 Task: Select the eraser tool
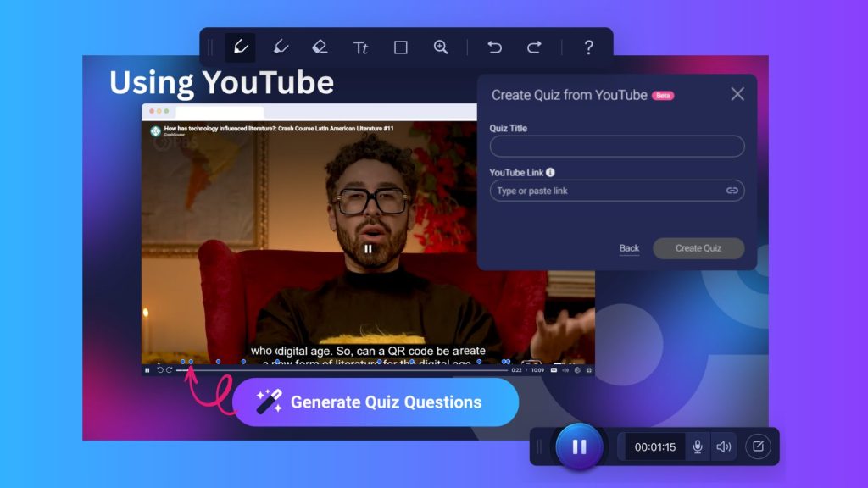tap(320, 47)
